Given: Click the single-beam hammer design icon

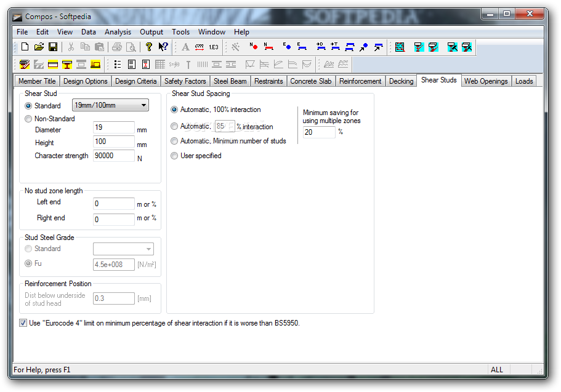Looking at the screenshot, I should (x=452, y=47).
